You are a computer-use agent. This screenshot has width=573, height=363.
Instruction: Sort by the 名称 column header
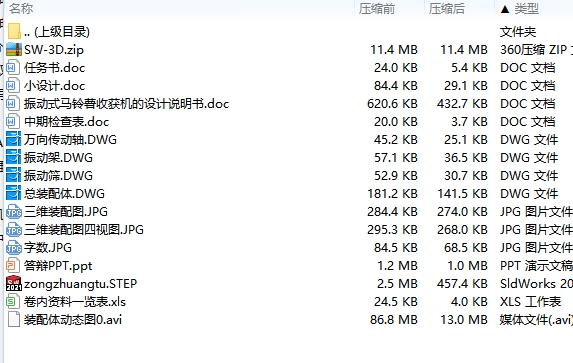pos(21,8)
